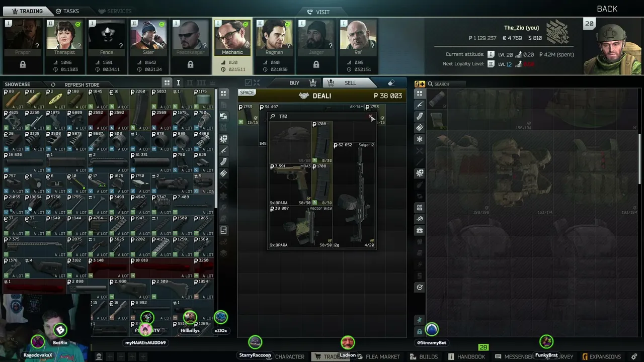Open the Trading tab
Screen dimensions: 644x362
[x=27, y=11]
